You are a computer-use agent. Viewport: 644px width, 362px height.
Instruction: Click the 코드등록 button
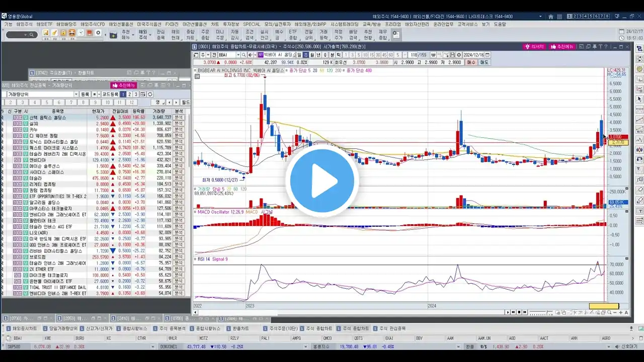coord(110,95)
